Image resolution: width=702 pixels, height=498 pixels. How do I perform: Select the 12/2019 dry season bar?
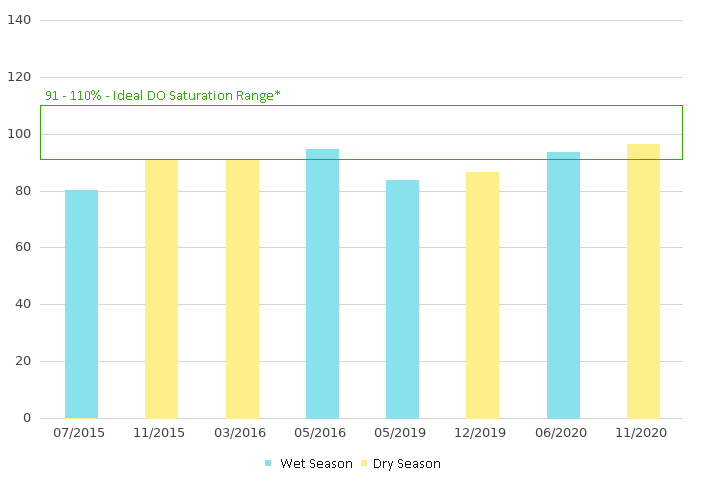tap(482, 295)
